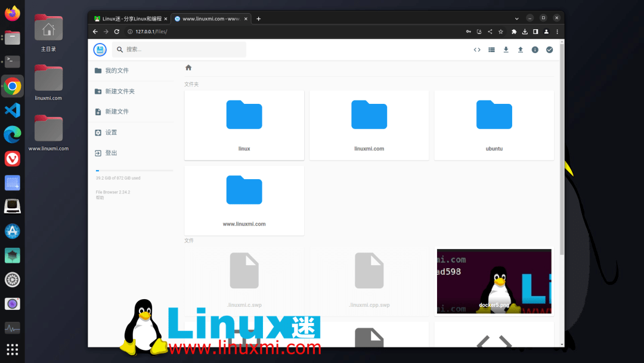Switch to the Linux迷 browser tab
The image size is (644, 363).
tap(130, 19)
